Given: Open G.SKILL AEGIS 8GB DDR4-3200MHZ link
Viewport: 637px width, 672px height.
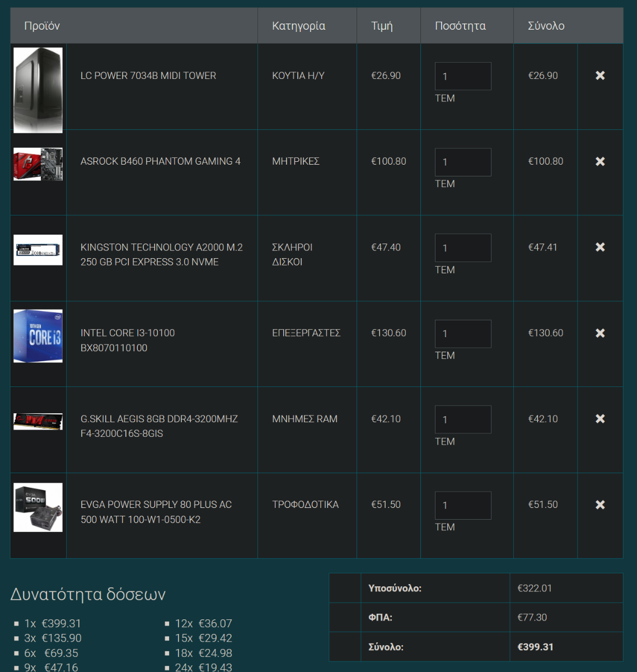Looking at the screenshot, I should 160,426.
